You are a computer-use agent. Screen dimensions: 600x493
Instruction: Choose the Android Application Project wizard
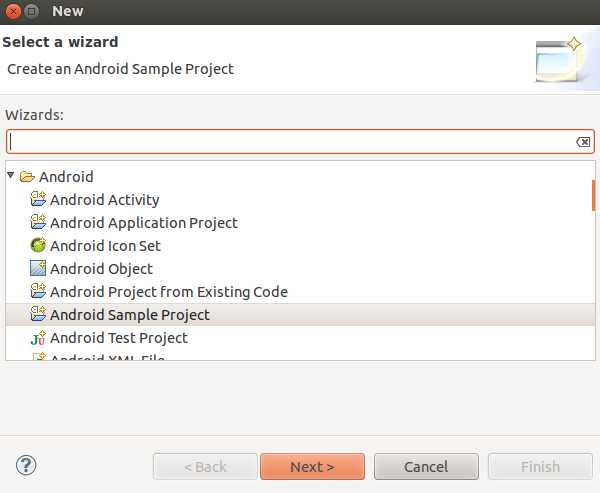click(144, 223)
